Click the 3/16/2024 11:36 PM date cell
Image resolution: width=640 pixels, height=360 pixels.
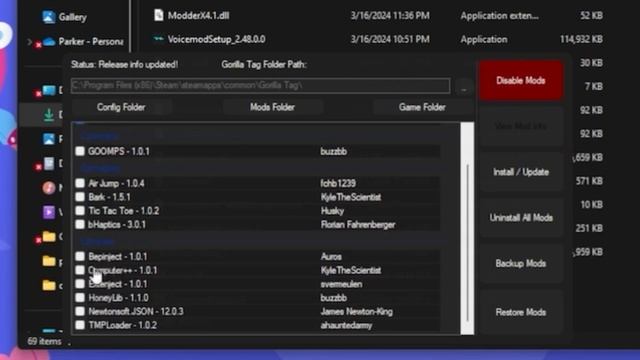(x=390, y=16)
